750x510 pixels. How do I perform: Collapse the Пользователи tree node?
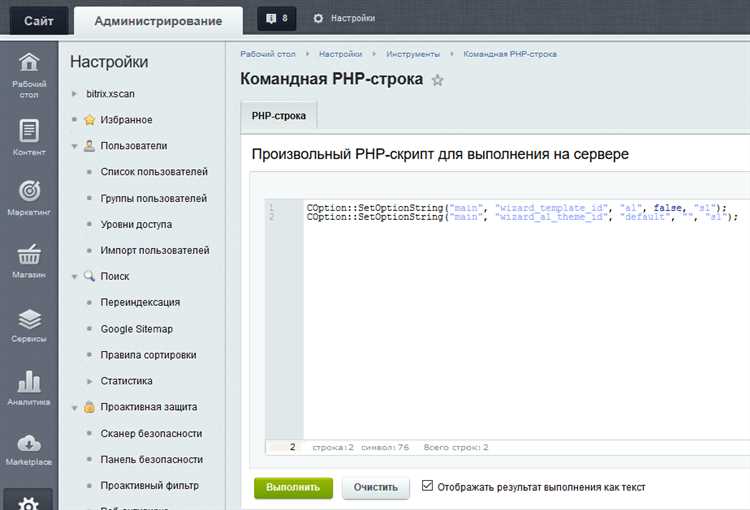click(x=74, y=146)
